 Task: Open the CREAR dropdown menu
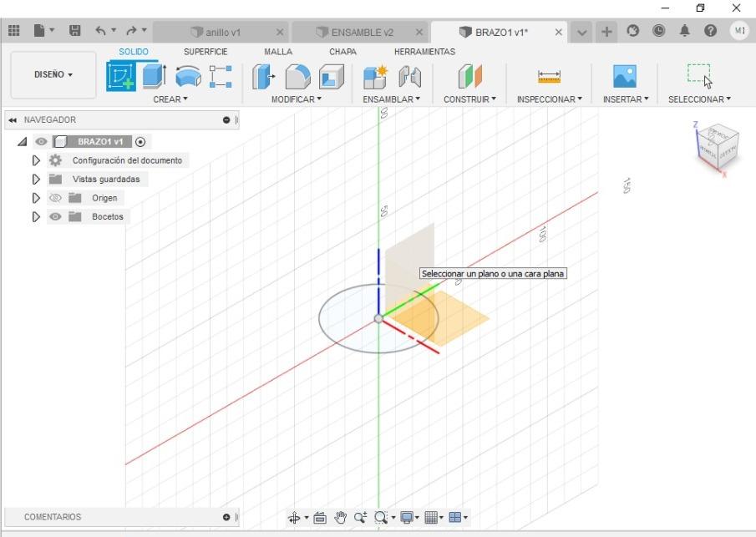[x=170, y=99]
